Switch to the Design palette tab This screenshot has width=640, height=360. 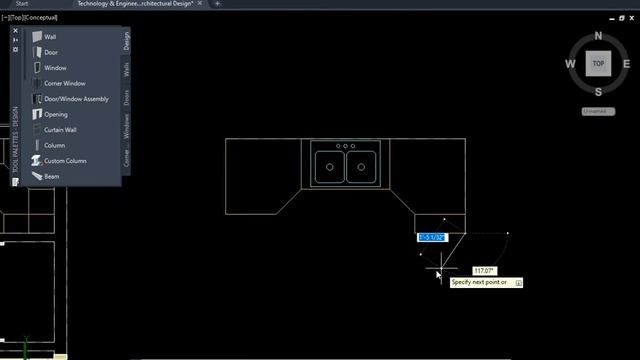coord(126,41)
